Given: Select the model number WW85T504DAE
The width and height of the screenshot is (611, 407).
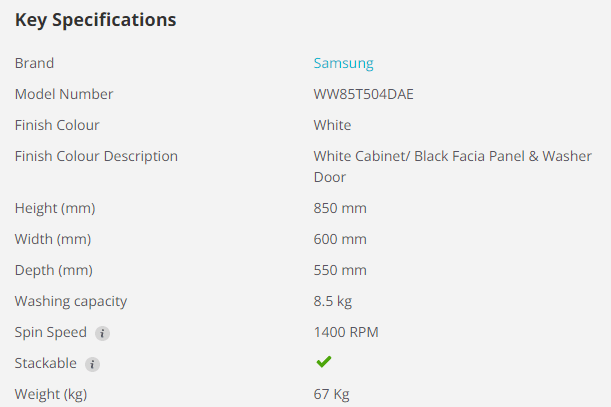Looking at the screenshot, I should 363,94.
